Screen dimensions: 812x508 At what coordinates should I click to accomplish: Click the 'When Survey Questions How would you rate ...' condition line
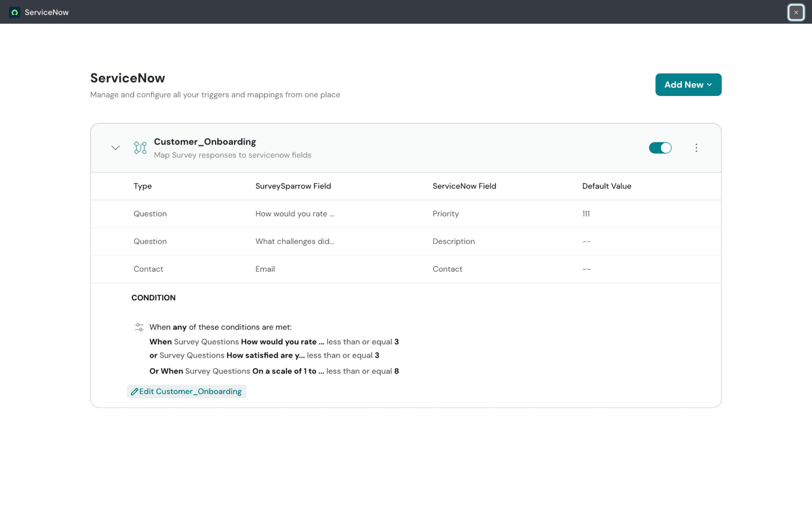(x=274, y=342)
